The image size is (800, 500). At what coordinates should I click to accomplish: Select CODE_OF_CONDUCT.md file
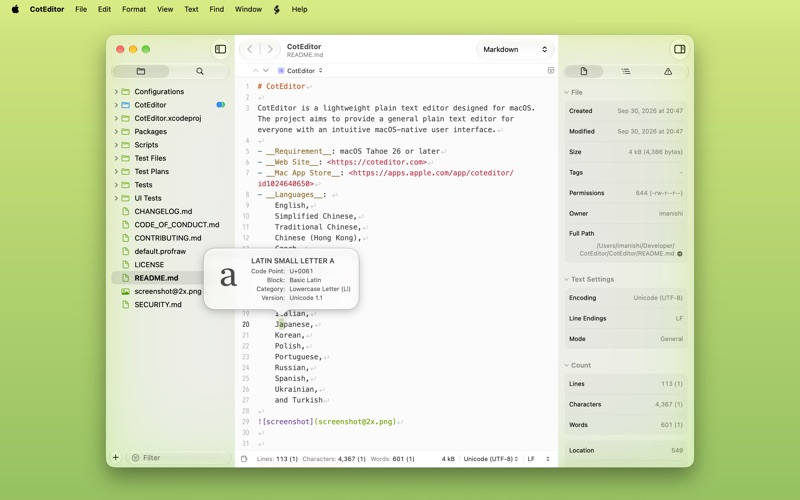tap(177, 224)
